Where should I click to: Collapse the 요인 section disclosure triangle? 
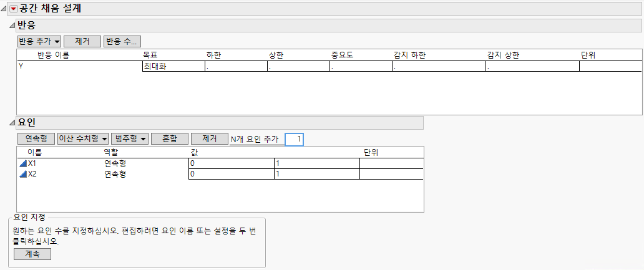pos(12,123)
